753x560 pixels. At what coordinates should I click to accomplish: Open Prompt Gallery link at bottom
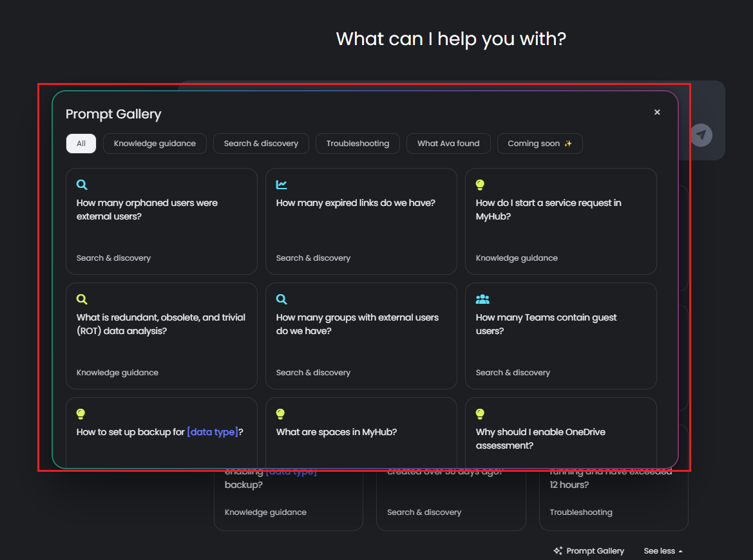coord(589,551)
